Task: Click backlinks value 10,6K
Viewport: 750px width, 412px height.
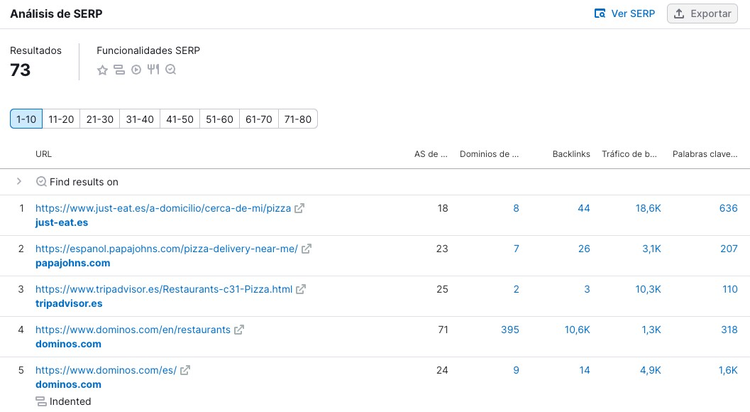Action: [577, 330]
